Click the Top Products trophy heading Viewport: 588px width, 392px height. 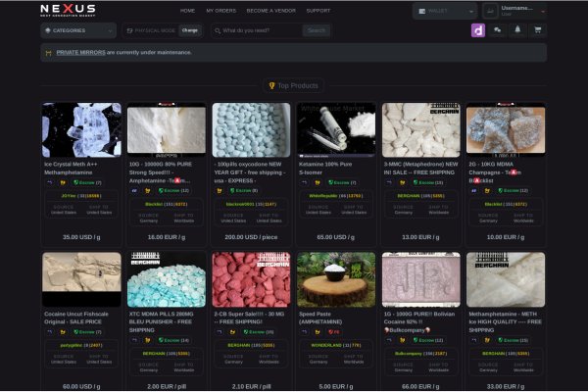pos(294,86)
